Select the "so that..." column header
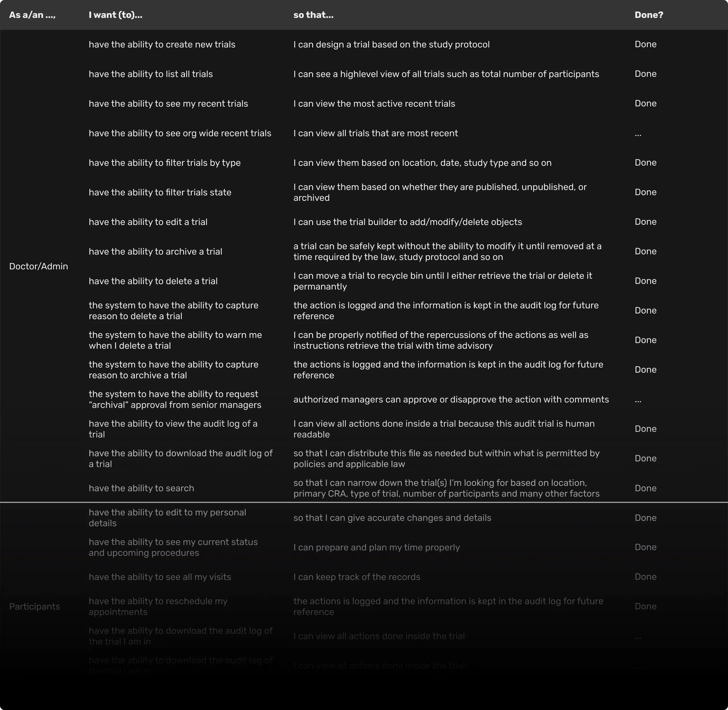Viewport: 728px width, 710px height. (x=313, y=15)
